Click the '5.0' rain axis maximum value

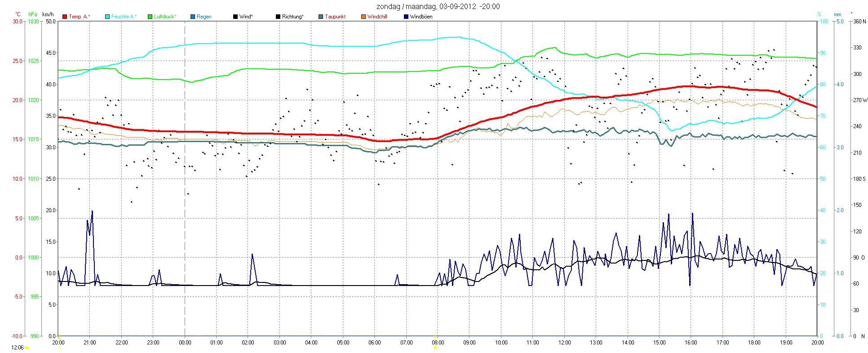[840, 22]
